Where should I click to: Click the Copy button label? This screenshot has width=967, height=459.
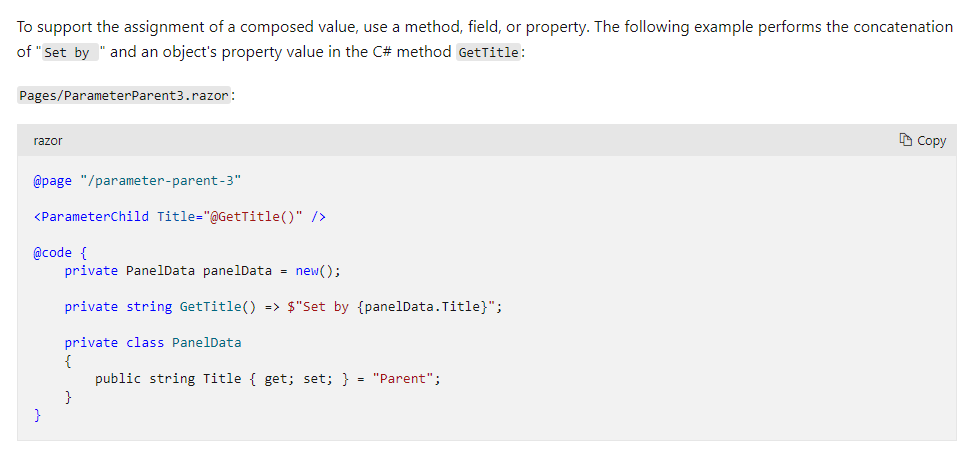[931, 141]
